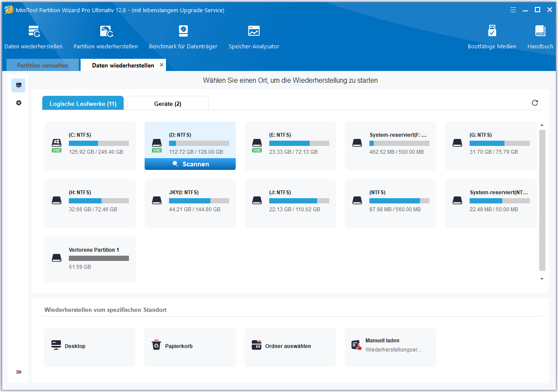Switch to Logische Laufwerke (11) tab
This screenshot has height=392, width=558.
(83, 104)
